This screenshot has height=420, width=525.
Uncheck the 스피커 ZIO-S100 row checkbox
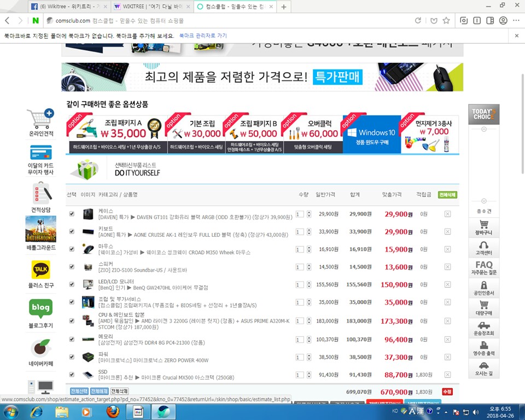pos(72,267)
